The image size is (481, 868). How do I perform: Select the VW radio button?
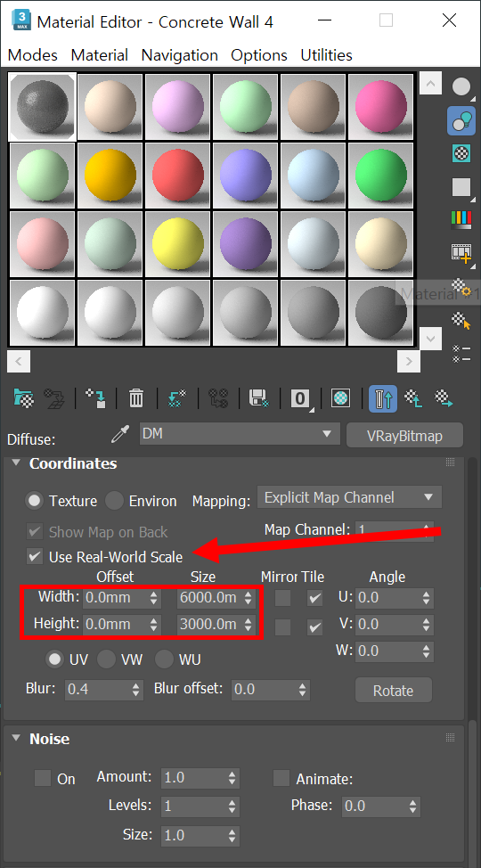point(106,659)
